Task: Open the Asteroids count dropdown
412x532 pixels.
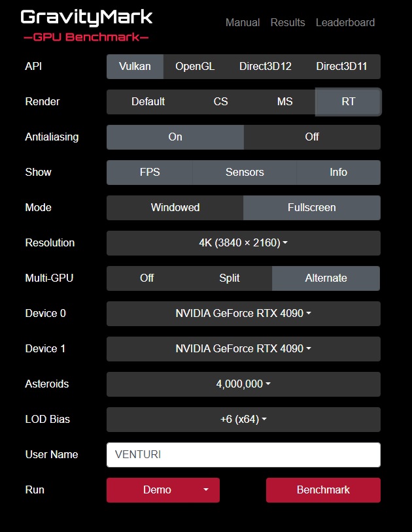Action: [x=243, y=384]
